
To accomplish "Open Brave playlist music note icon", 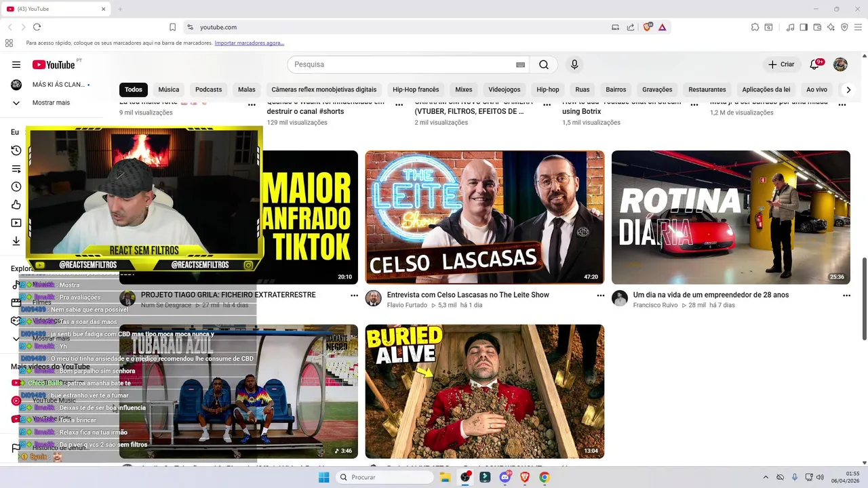I will point(790,27).
